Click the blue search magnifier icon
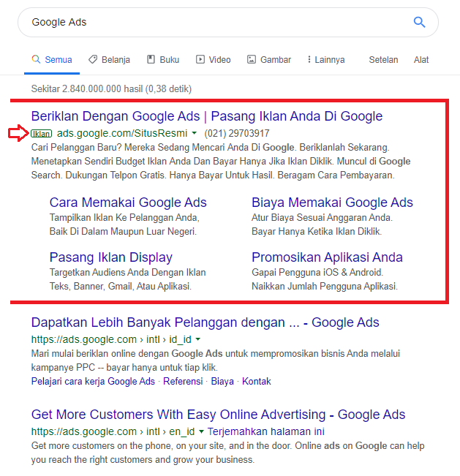 pyautogui.click(x=419, y=22)
